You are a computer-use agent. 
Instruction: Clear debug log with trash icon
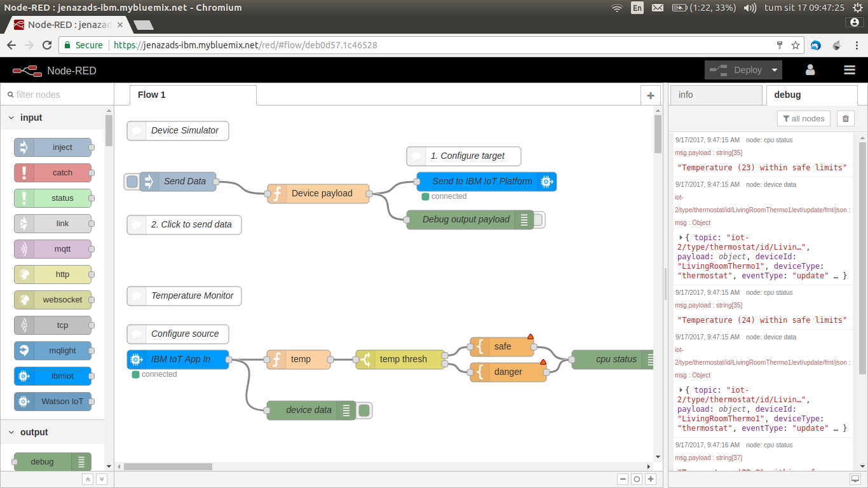click(845, 118)
